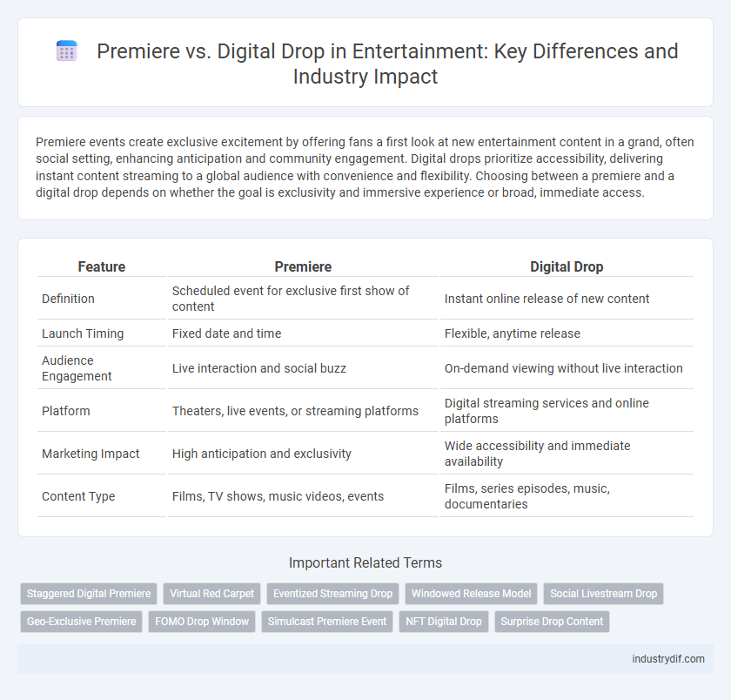Viewport: 731px width, 700px height.
Task: Open the Windowed Release Model tag
Action: point(471,594)
